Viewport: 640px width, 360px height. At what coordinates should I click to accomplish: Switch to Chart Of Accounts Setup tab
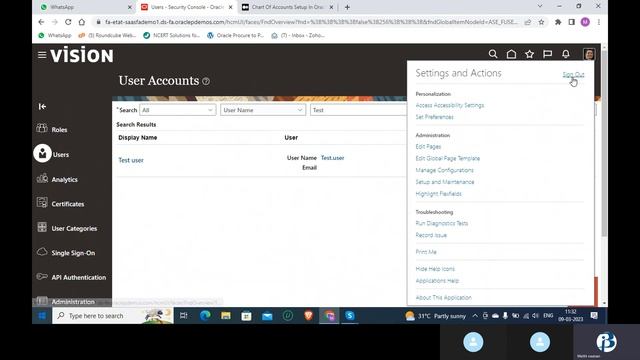pyautogui.click(x=287, y=7)
